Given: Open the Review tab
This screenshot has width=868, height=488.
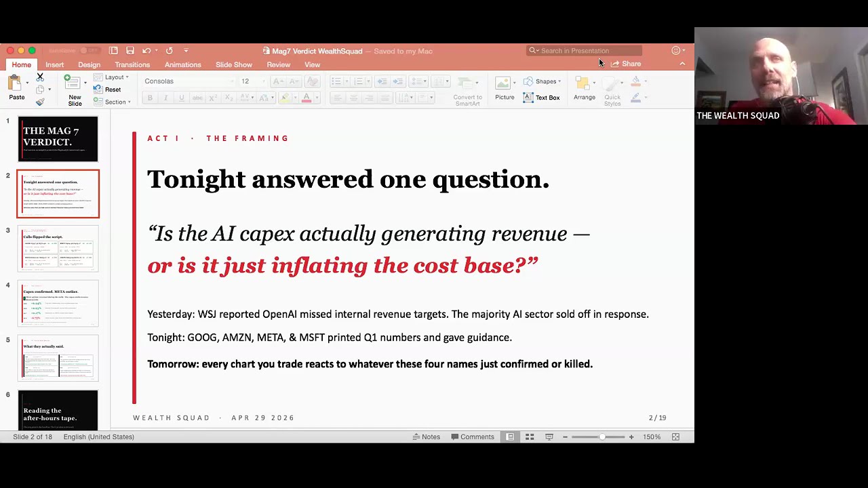Looking at the screenshot, I should (x=278, y=65).
